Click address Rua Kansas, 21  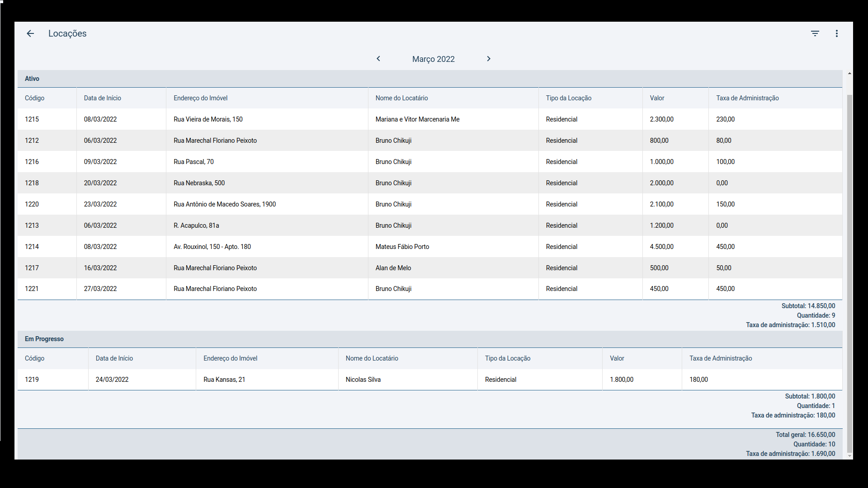pos(224,380)
